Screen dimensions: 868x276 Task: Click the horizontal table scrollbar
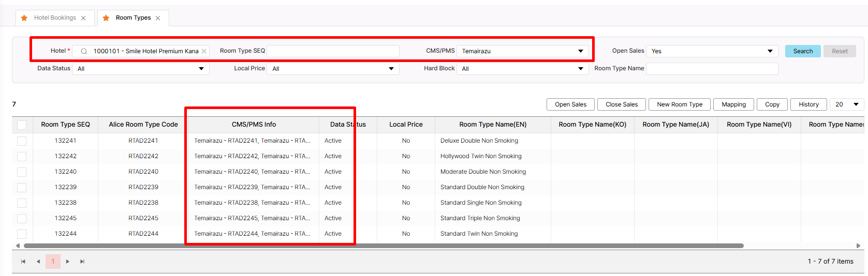[383, 246]
